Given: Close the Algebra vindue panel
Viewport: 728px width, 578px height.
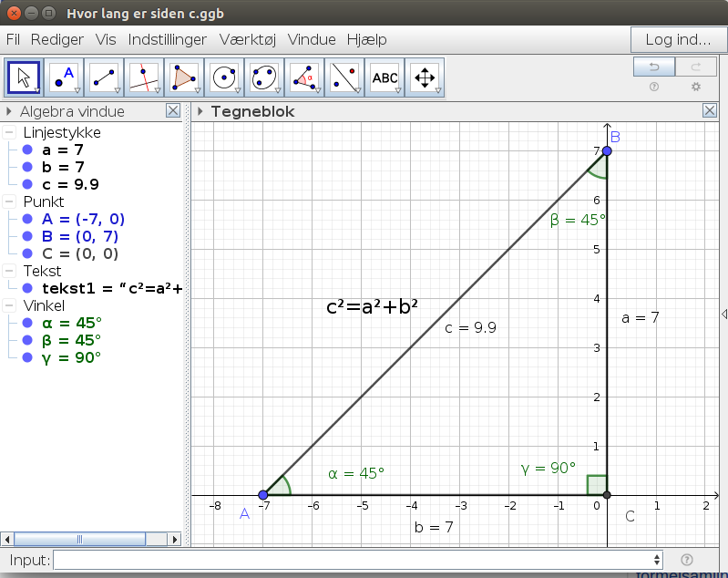Looking at the screenshot, I should click(173, 110).
